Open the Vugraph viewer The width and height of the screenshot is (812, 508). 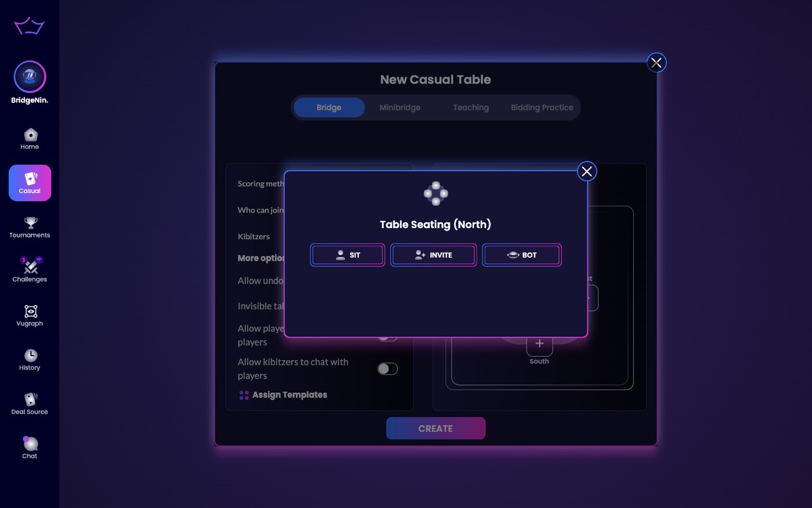coord(30,316)
